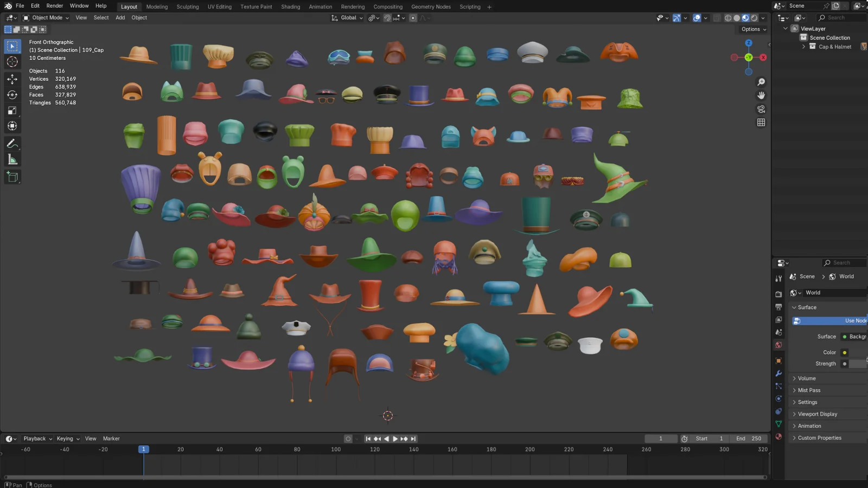Enable Rendered viewport shading
The image size is (868, 488).
click(754, 17)
